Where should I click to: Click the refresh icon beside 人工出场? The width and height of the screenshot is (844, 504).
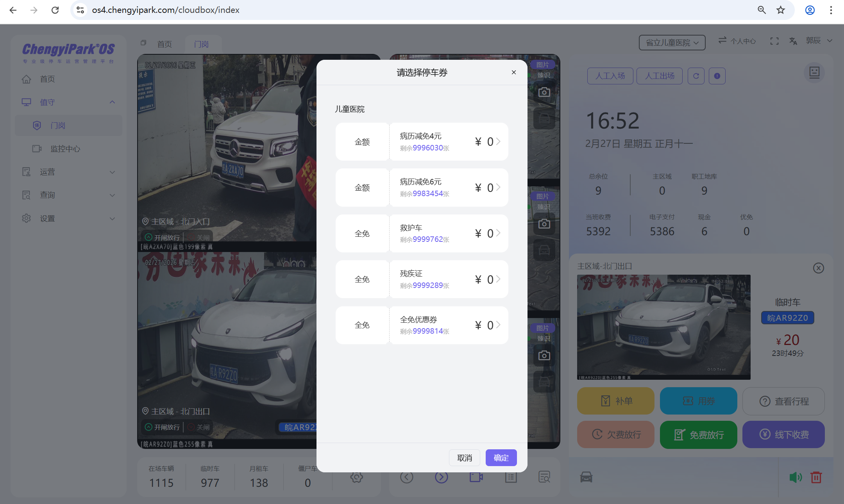pyautogui.click(x=696, y=76)
